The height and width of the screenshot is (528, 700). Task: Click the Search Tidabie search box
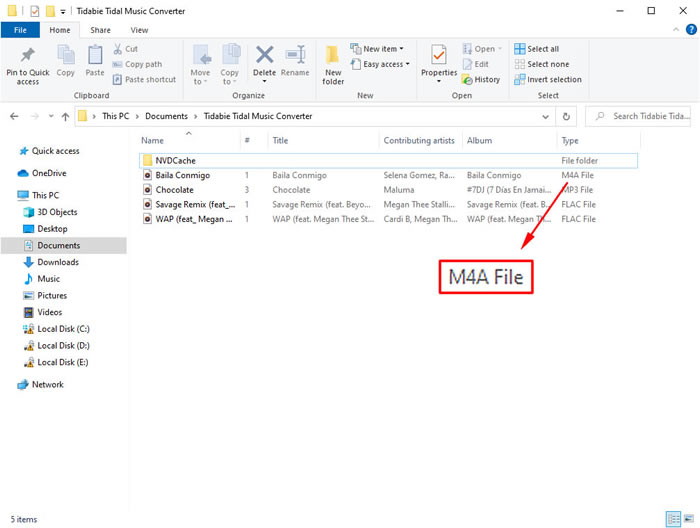click(x=638, y=116)
